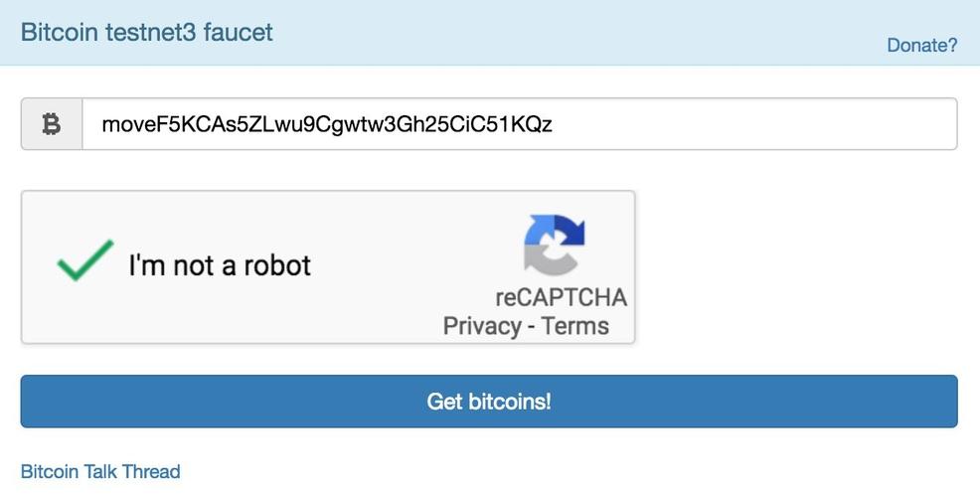Click the "reCAPTCHA" brand text
980x497 pixels.
click(x=561, y=297)
